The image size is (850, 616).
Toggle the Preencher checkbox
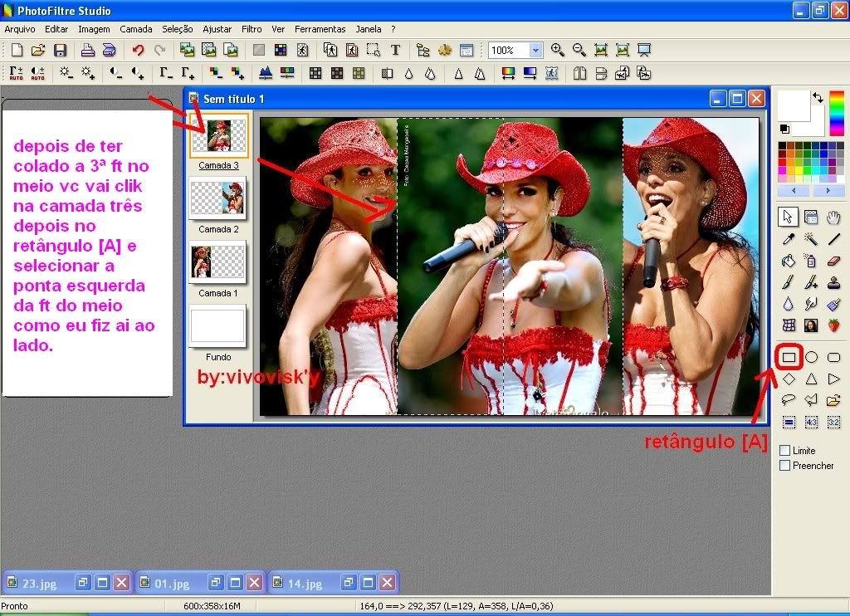pyautogui.click(x=785, y=466)
